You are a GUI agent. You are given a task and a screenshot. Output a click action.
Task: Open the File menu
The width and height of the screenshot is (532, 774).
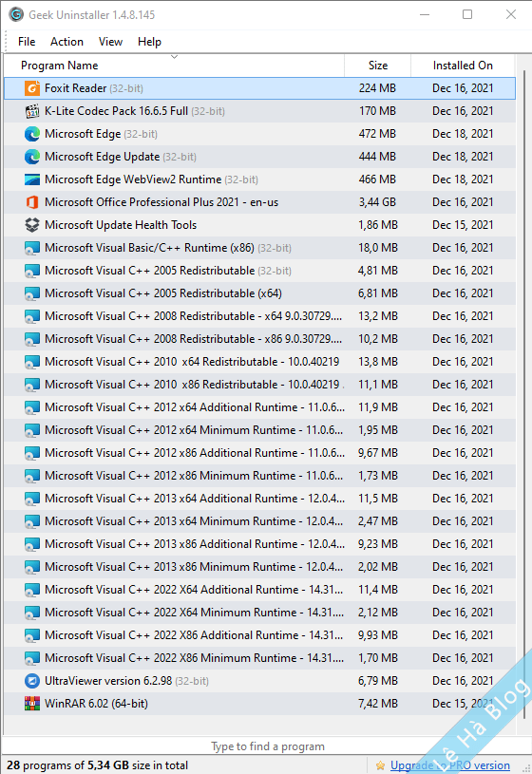point(27,42)
